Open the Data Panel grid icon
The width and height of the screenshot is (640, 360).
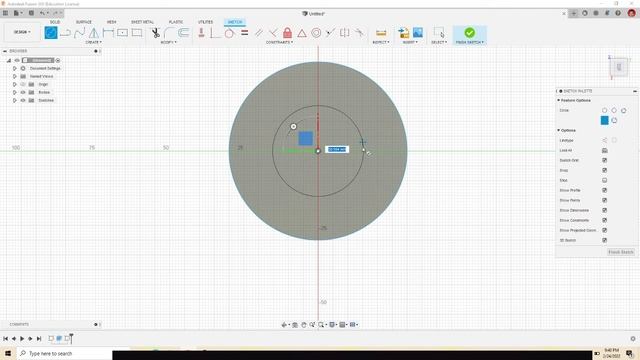tap(5, 13)
